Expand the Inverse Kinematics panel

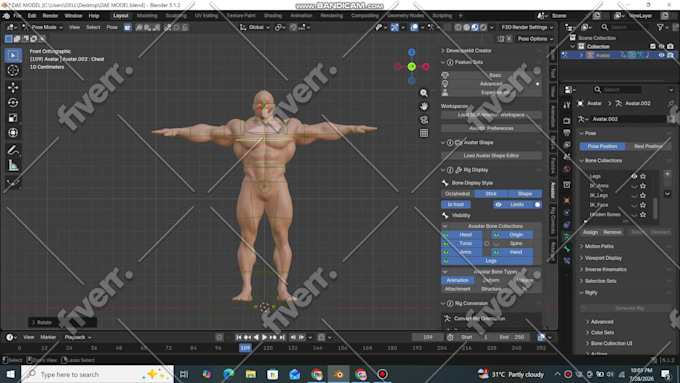pyautogui.click(x=605, y=269)
